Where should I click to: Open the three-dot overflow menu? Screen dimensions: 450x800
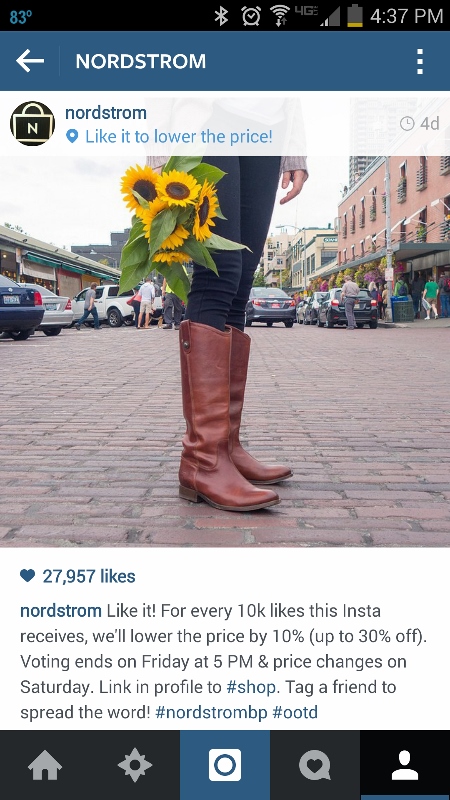pyautogui.click(x=419, y=61)
